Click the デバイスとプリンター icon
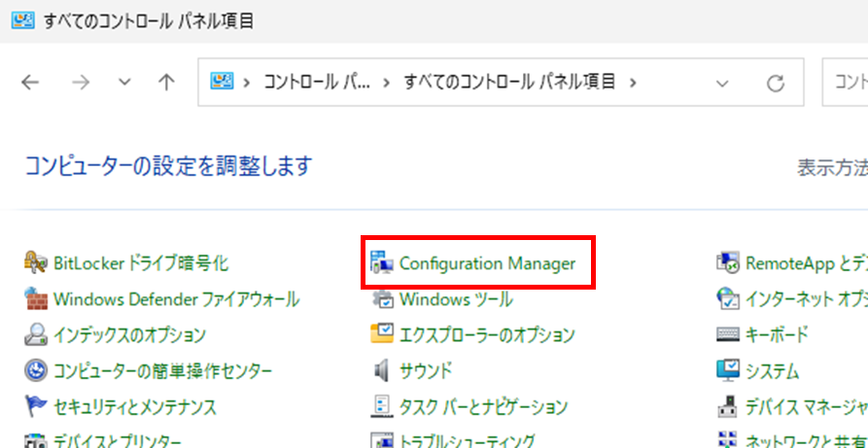 click(37, 441)
